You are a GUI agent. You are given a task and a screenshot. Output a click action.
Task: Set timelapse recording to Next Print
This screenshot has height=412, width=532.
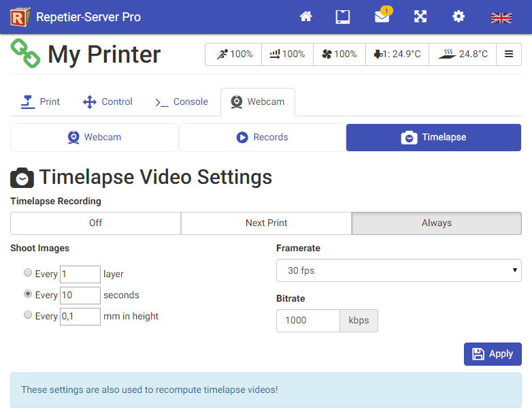tap(266, 223)
